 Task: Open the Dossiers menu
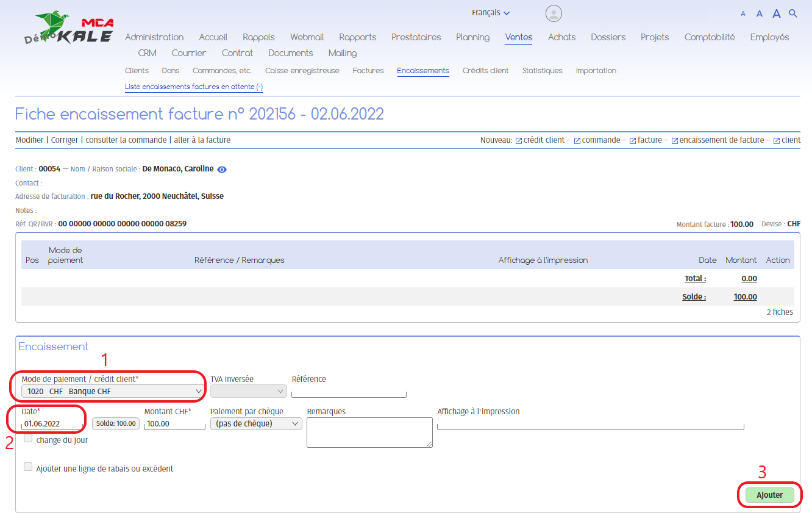(x=608, y=37)
